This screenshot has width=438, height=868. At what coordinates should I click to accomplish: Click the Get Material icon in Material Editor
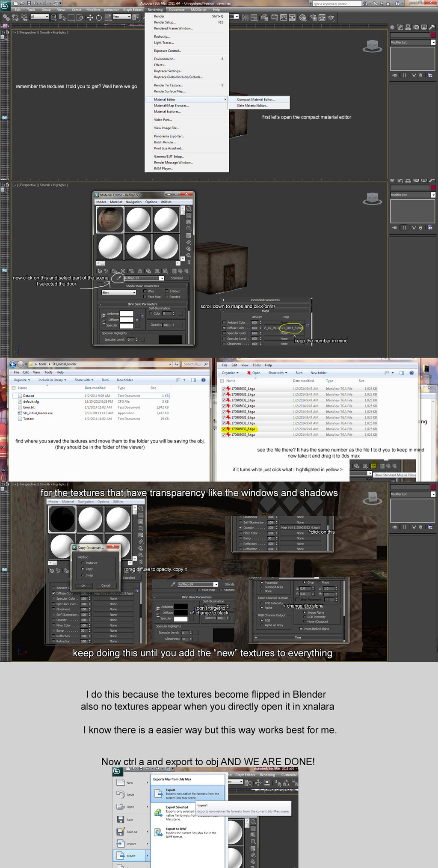pos(100,271)
